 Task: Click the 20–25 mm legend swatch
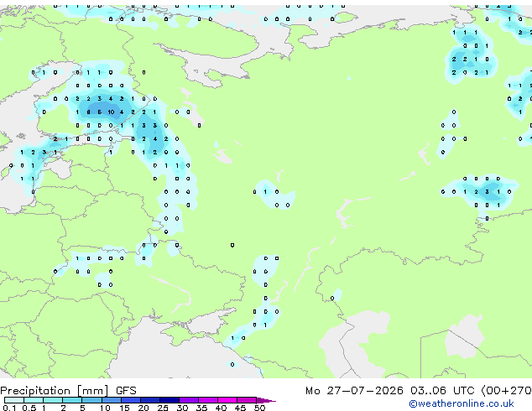(x=149, y=400)
